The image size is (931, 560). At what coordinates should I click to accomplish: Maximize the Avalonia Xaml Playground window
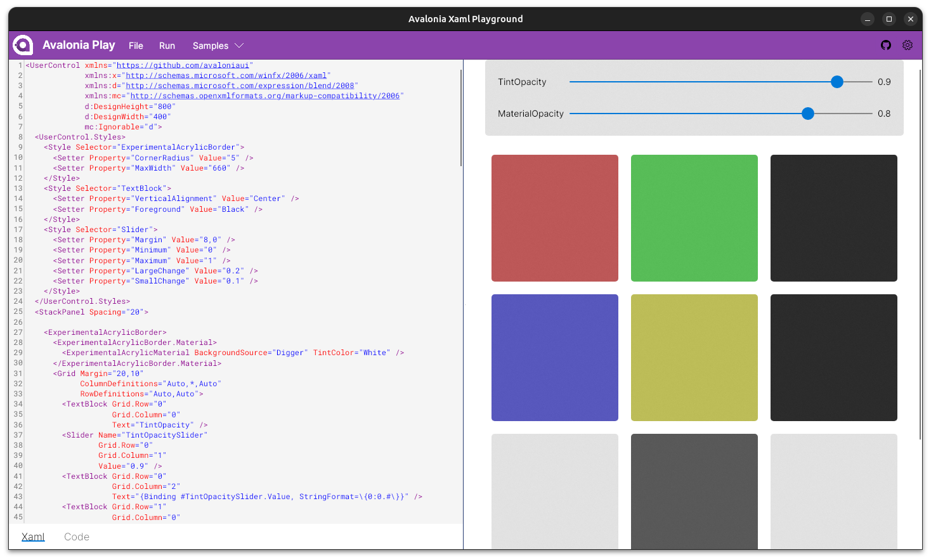(x=889, y=19)
